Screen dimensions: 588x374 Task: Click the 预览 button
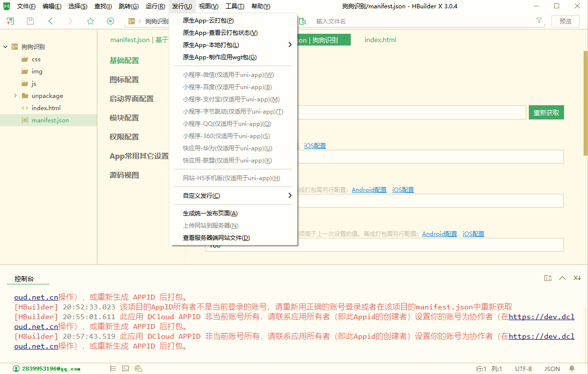coord(565,21)
